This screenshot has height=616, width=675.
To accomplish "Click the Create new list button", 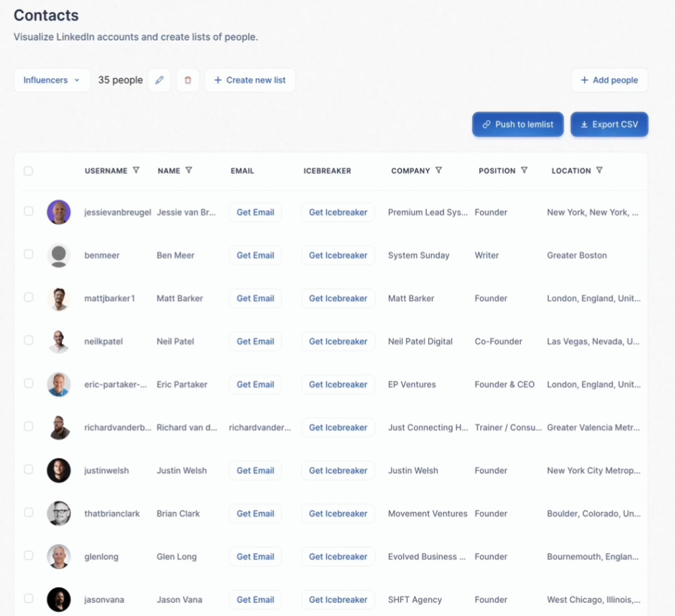I will coord(250,80).
